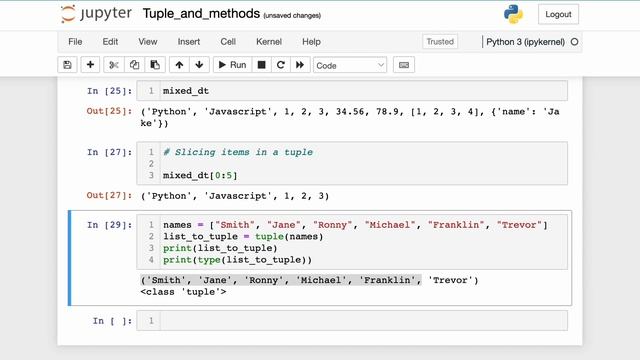Save notebook with the floppy disk icon
Viewport: 640px width, 360px height.
click(67, 65)
